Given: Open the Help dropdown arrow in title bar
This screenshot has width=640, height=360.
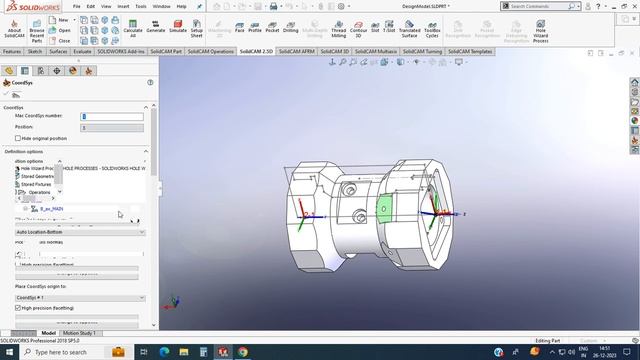Looking at the screenshot, I should (x=605, y=6).
